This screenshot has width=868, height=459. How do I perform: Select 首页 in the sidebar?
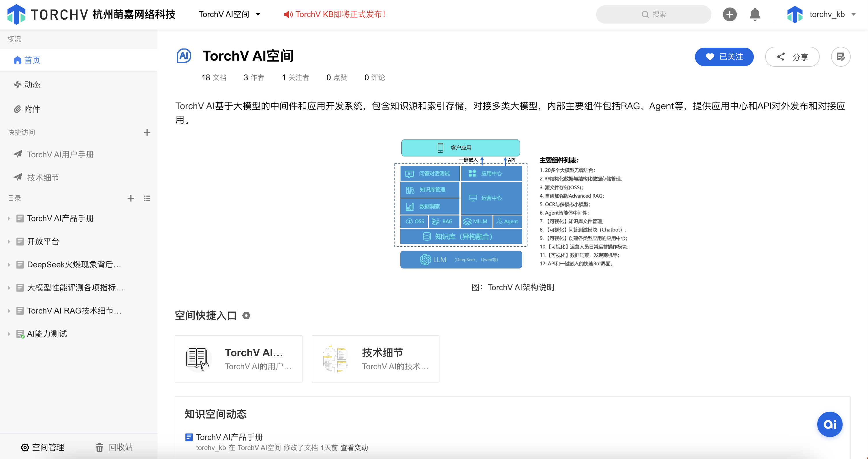78,60
